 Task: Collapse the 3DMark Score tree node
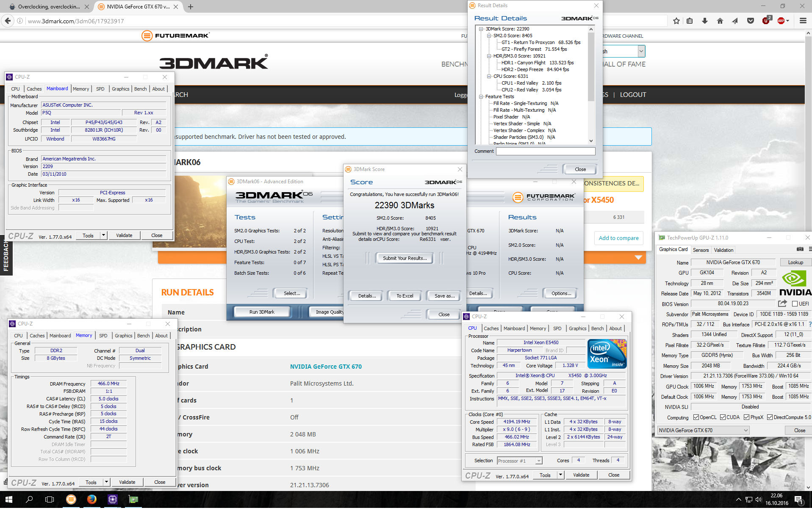(481, 29)
